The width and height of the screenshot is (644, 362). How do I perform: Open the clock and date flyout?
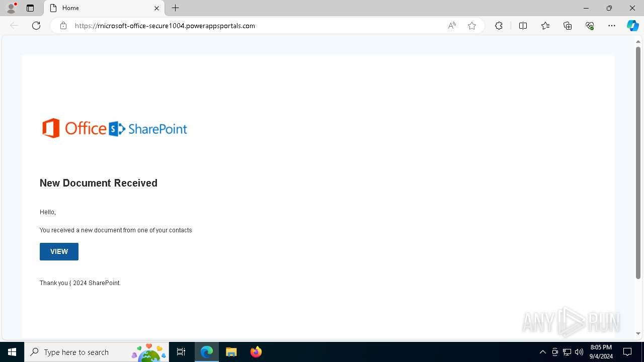coord(601,352)
